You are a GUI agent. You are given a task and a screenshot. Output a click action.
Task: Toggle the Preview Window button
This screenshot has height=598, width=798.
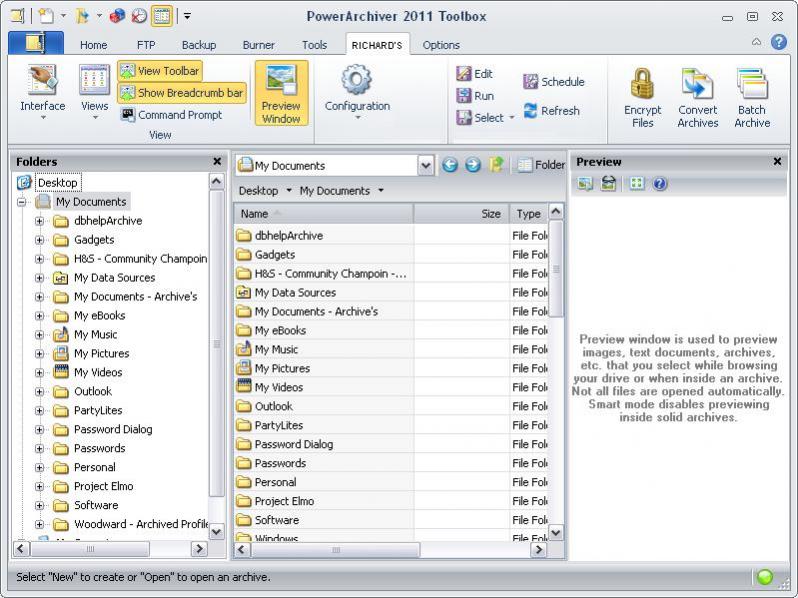pos(281,93)
